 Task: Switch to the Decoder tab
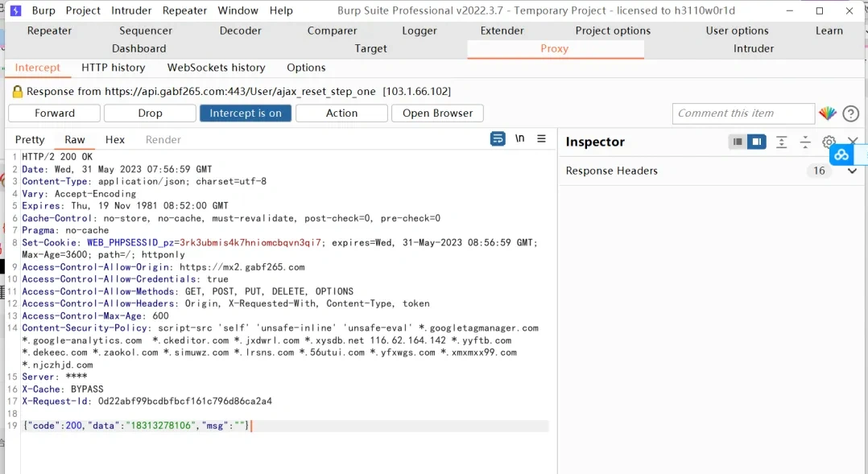click(240, 31)
